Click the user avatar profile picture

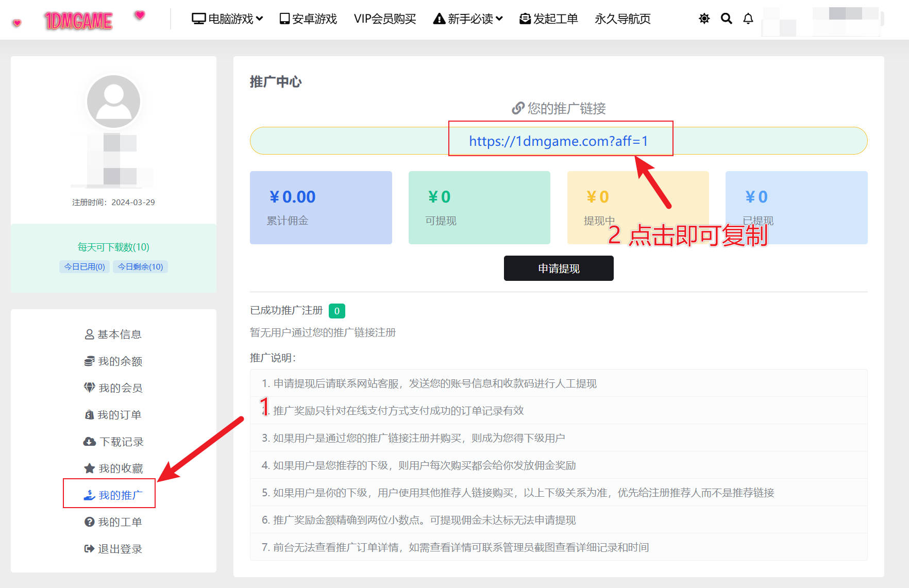point(113,102)
